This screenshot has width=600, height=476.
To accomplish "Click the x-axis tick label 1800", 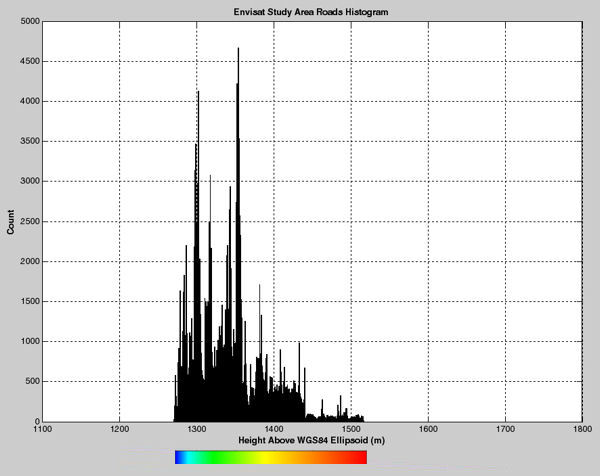I will point(583,429).
